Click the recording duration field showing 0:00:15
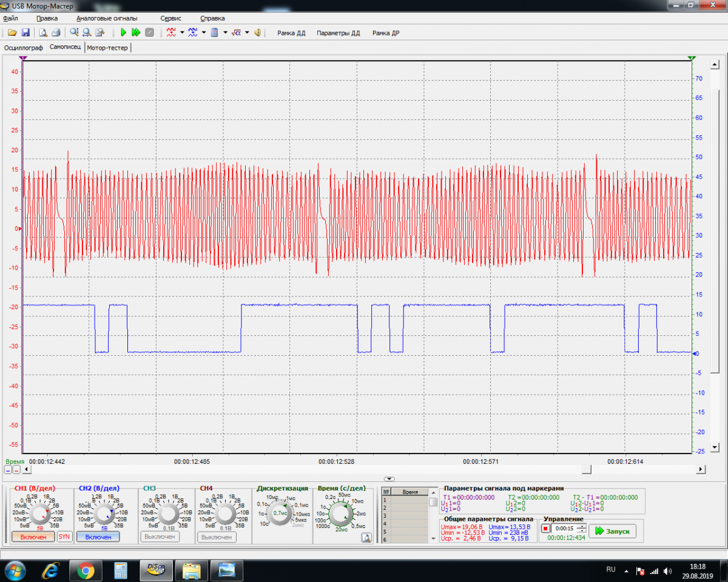Image resolution: width=728 pixels, height=582 pixels. click(564, 529)
